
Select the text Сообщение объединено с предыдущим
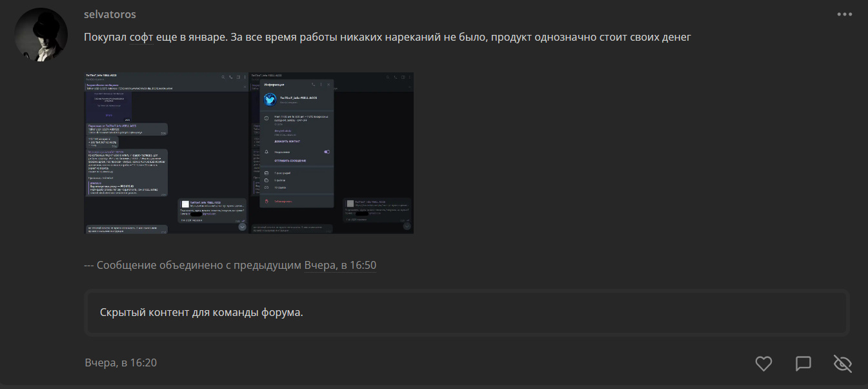(x=199, y=265)
